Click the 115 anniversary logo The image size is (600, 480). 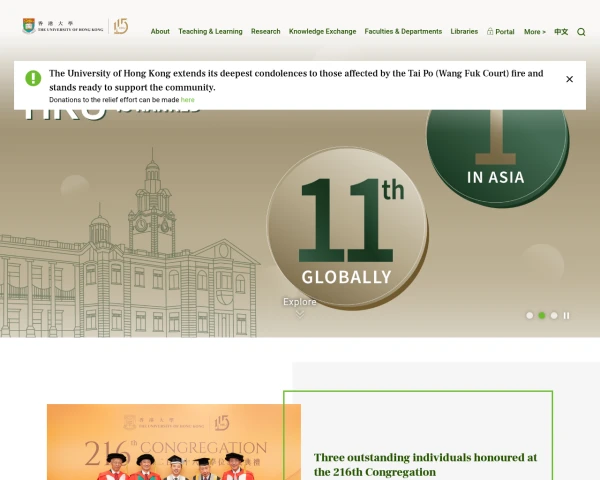pos(121,26)
